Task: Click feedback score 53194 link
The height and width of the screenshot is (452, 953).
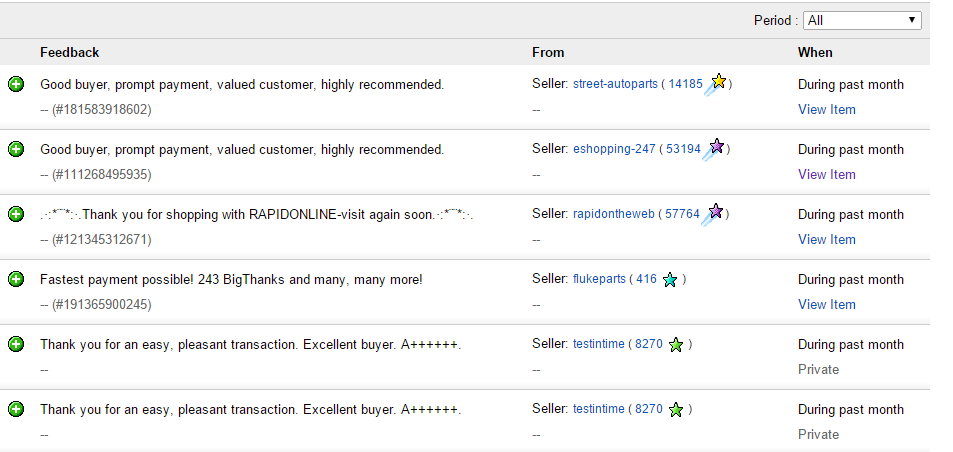Action: pyautogui.click(x=683, y=149)
